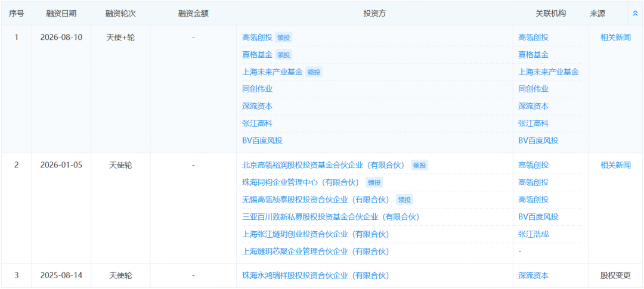
Task: Select the 领投 tag beside 无锡高瓴祯泰
Action: click(x=404, y=200)
